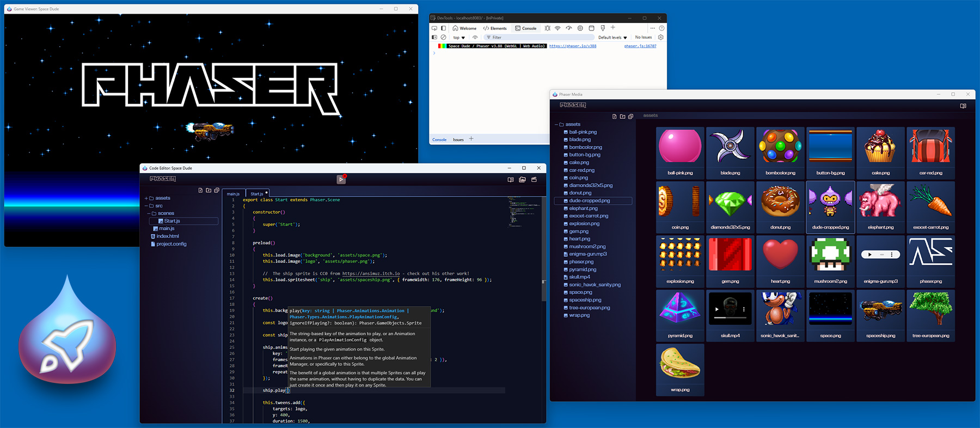This screenshot has height=428, width=980.
Task: Open the 'top' context dropdown in DevTools
Action: pyautogui.click(x=459, y=38)
